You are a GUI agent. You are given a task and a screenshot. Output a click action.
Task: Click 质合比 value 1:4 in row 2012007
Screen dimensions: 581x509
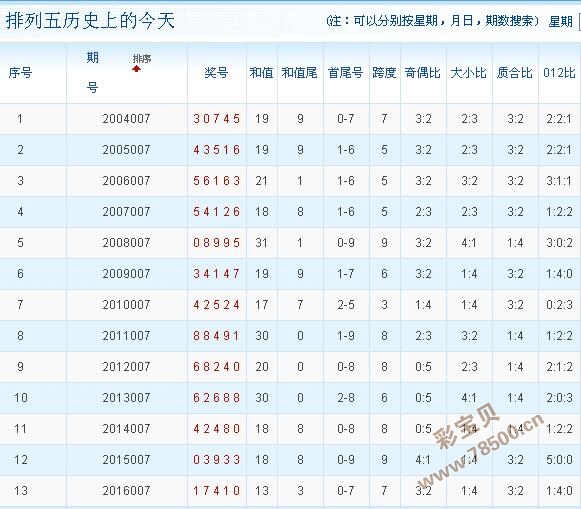(515, 367)
